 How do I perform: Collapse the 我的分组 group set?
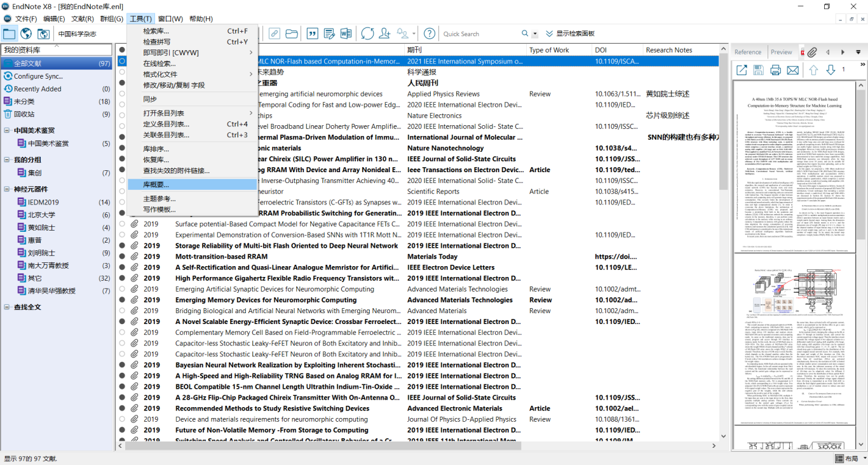coord(7,159)
